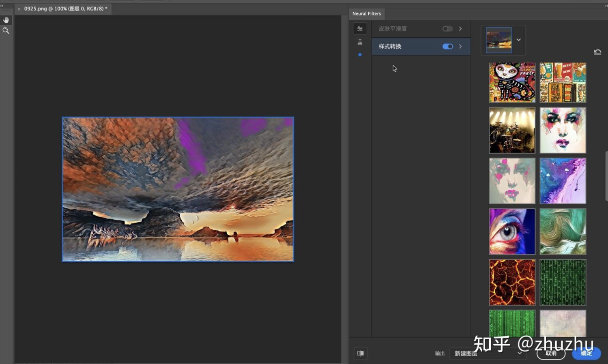Click the 确定 confirm button
Viewport: 608px width, 364px height.
tap(586, 353)
